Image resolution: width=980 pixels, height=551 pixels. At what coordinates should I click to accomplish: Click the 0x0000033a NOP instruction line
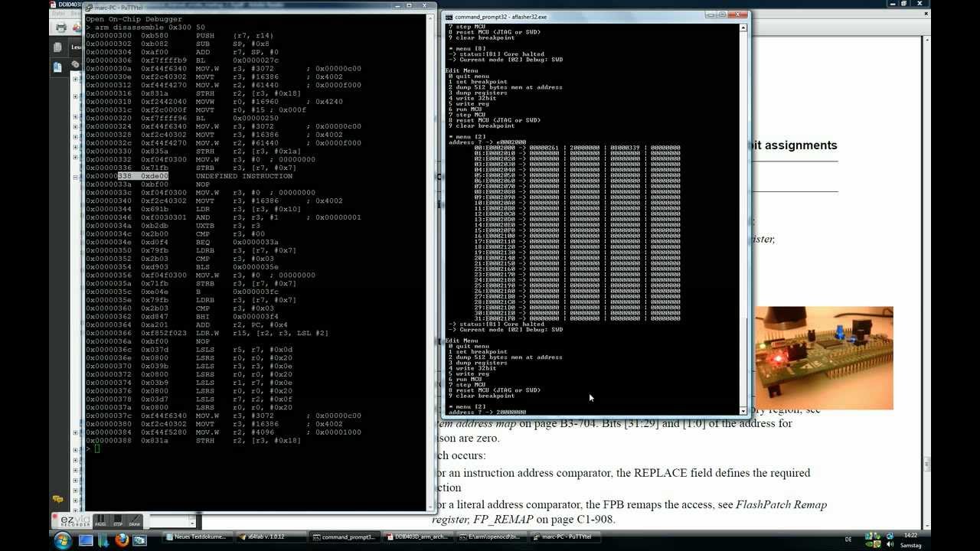[x=148, y=184]
